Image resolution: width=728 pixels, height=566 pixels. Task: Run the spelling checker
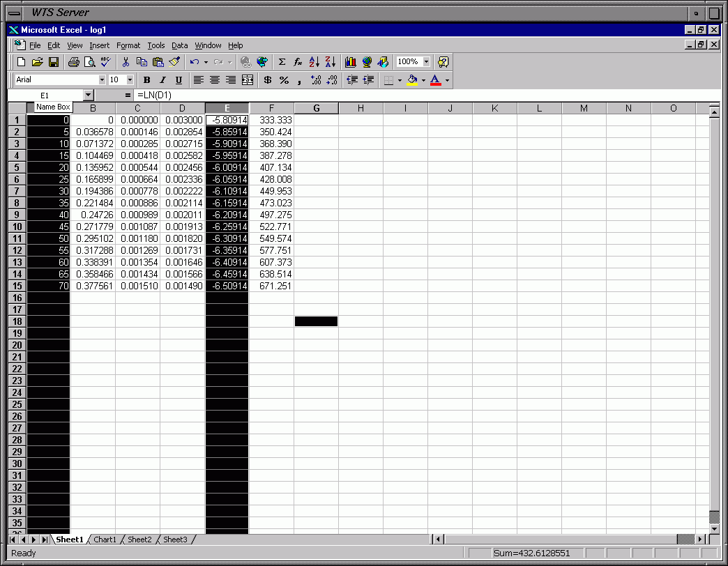[105, 61]
